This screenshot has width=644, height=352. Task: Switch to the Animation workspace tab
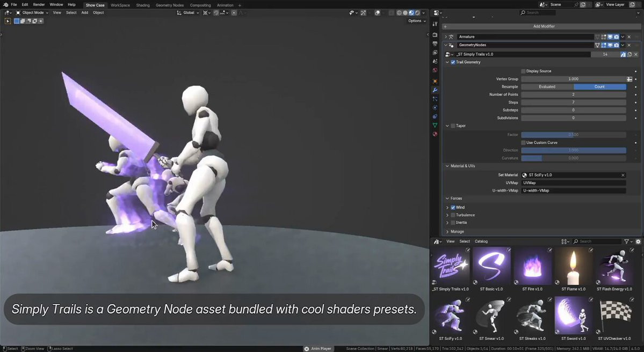tap(225, 5)
